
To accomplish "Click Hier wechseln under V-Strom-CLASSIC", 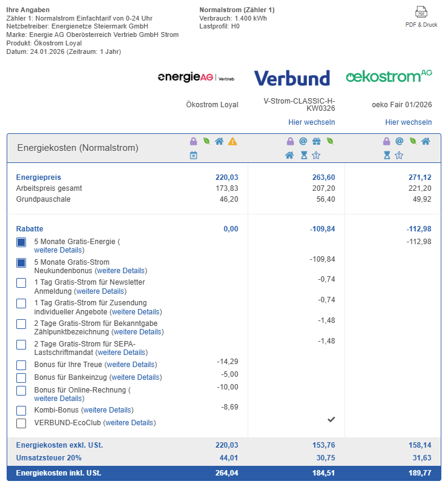I will [x=311, y=122].
